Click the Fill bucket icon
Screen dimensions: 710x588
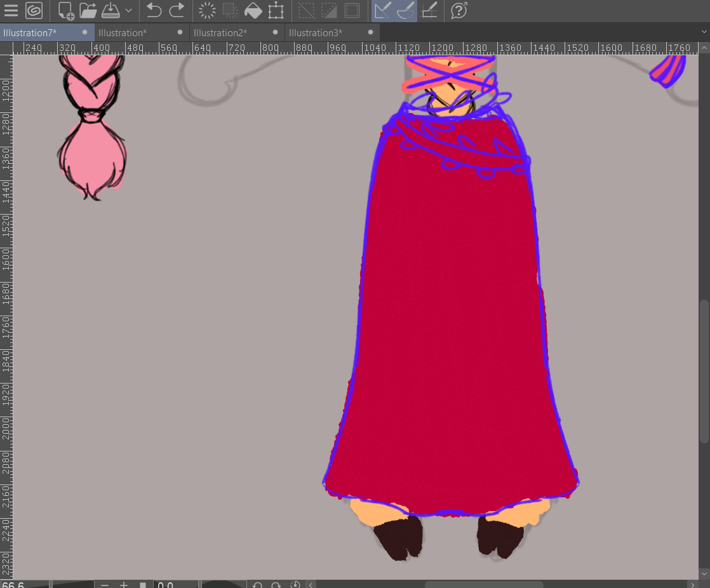[253, 11]
